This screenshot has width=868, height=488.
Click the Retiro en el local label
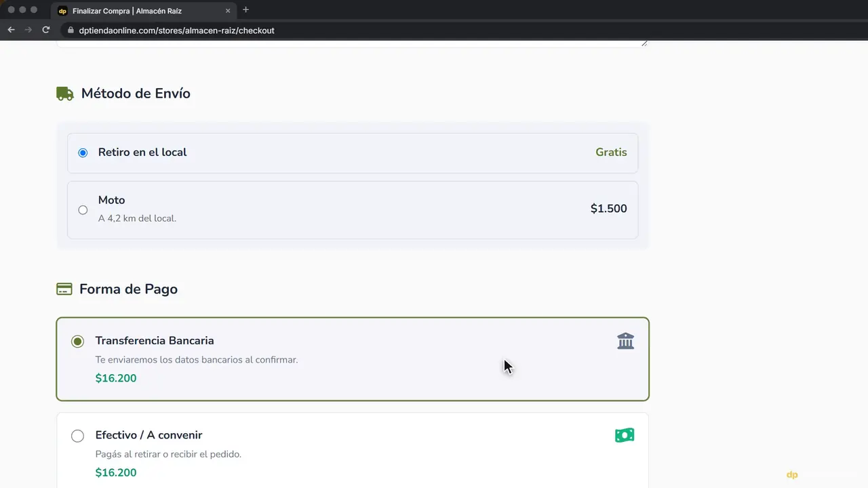click(x=142, y=152)
